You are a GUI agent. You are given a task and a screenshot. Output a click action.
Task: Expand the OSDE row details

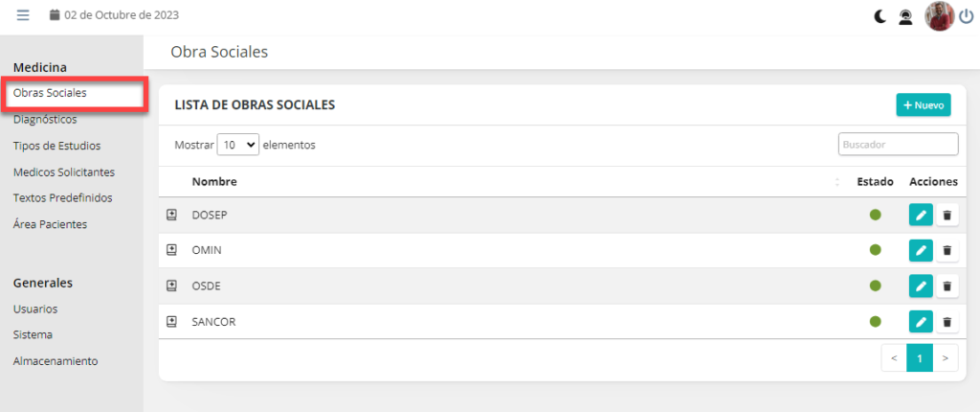(171, 286)
